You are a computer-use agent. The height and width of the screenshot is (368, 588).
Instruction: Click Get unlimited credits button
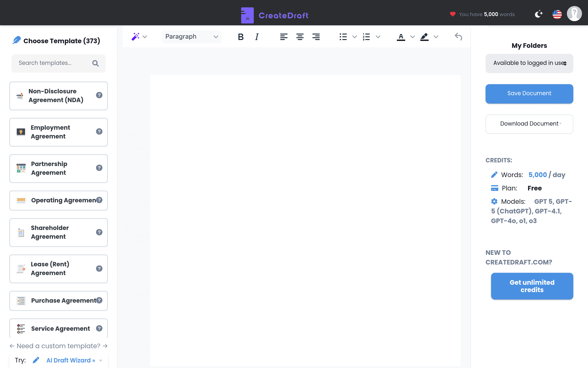(x=532, y=286)
